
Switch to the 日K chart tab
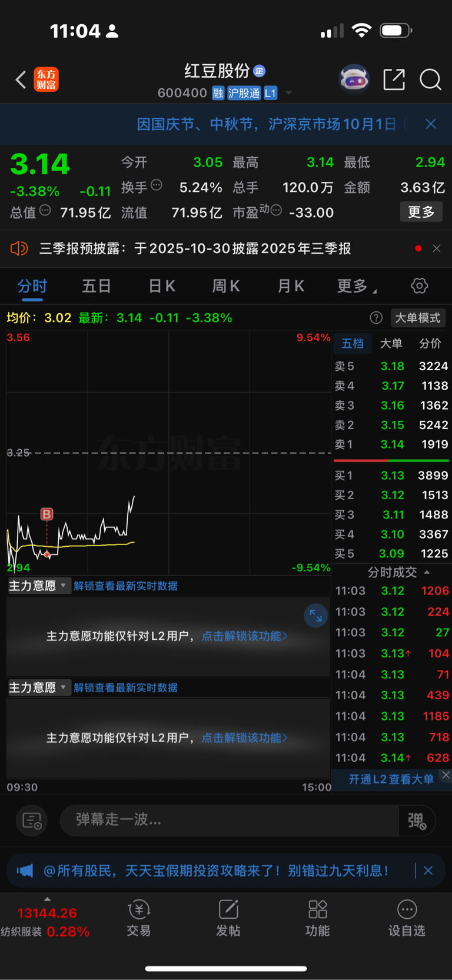162,287
